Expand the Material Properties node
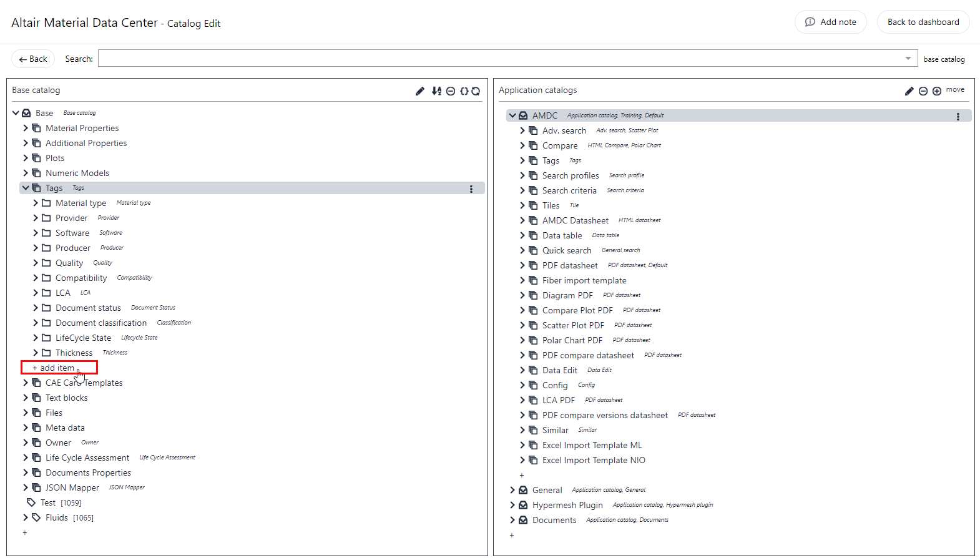 (x=26, y=128)
